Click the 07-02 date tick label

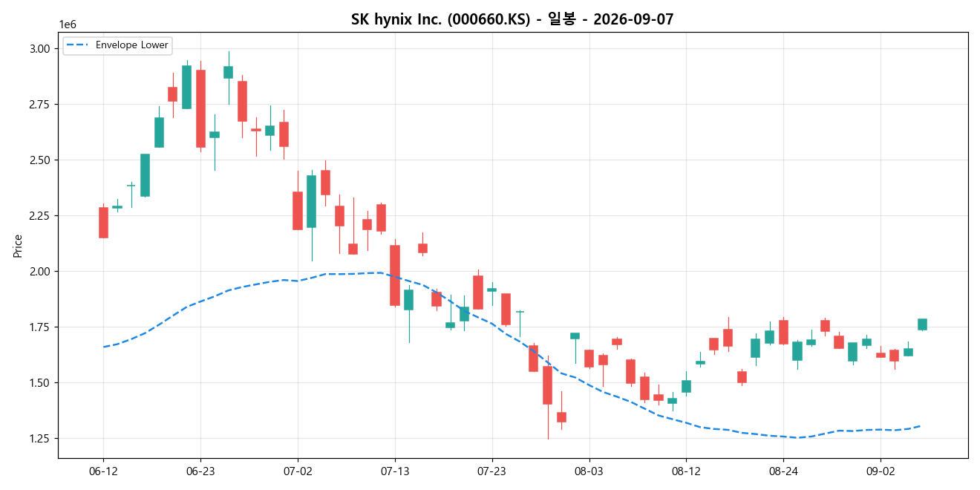298,471
